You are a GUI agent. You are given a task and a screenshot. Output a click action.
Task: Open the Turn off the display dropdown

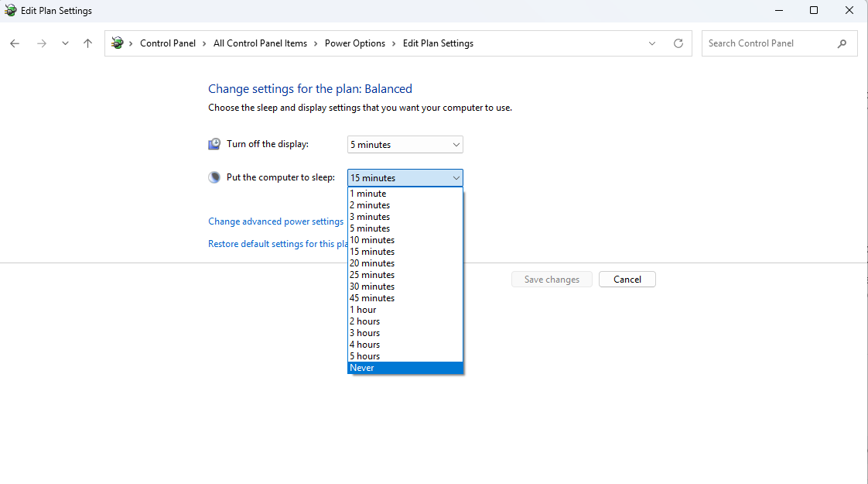click(405, 145)
